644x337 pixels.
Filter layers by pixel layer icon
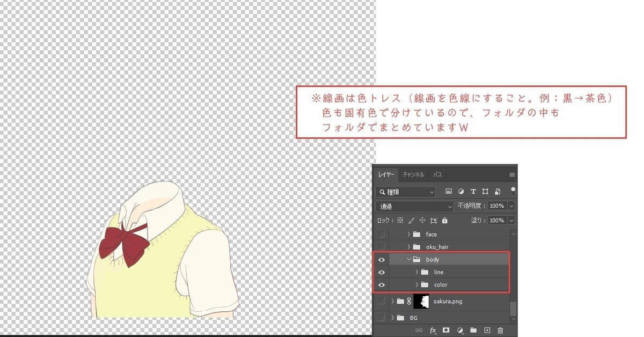[449, 192]
